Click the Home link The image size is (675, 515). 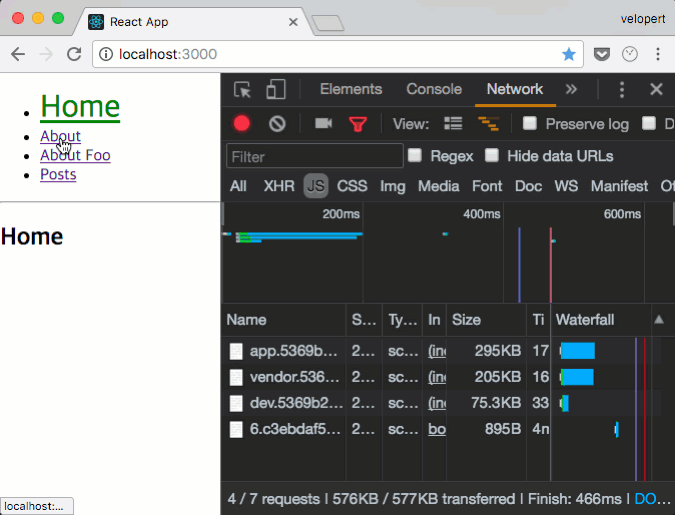(80, 106)
